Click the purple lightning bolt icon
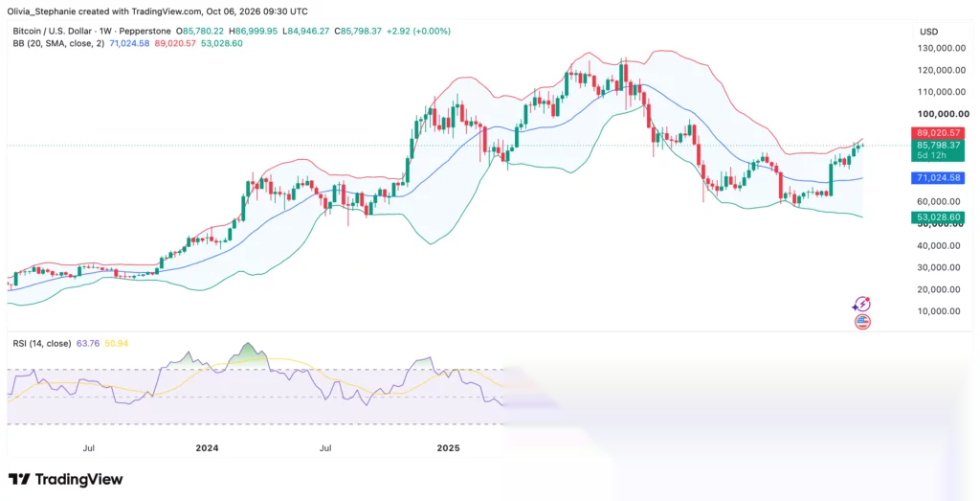Screen dimensions: 980x501 tap(862, 305)
